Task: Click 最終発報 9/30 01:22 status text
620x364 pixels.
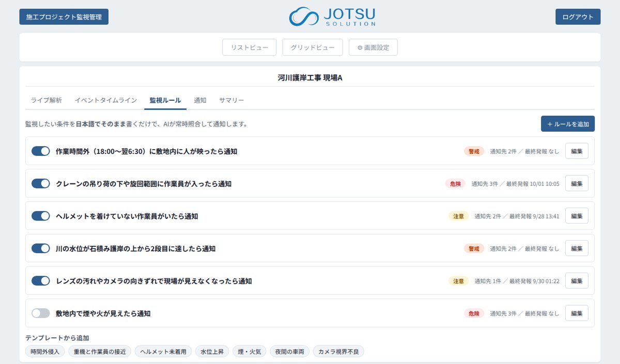Action: click(534, 281)
